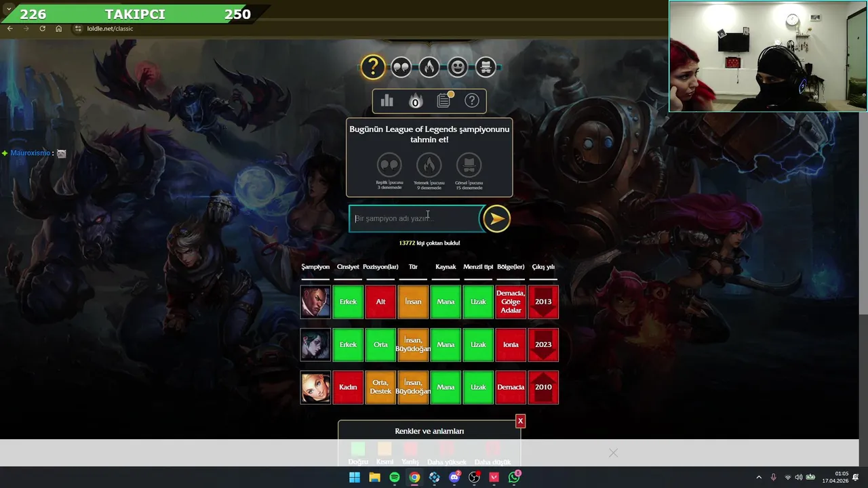
Task: Open the patch notes icon with notification dot
Action: tap(443, 100)
